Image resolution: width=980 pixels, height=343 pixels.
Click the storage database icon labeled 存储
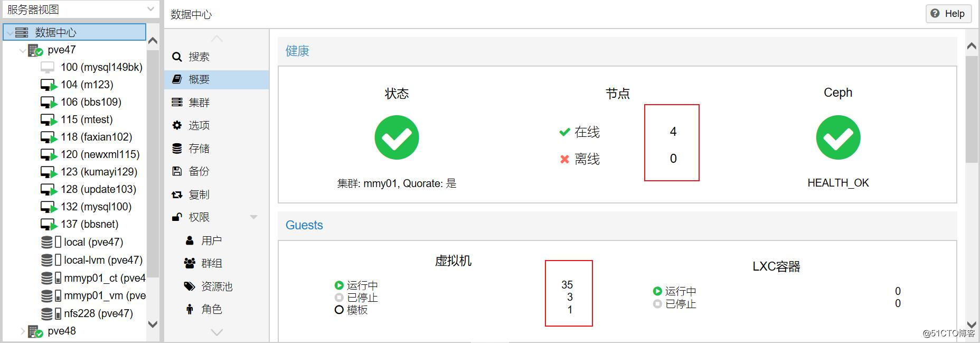click(x=177, y=149)
